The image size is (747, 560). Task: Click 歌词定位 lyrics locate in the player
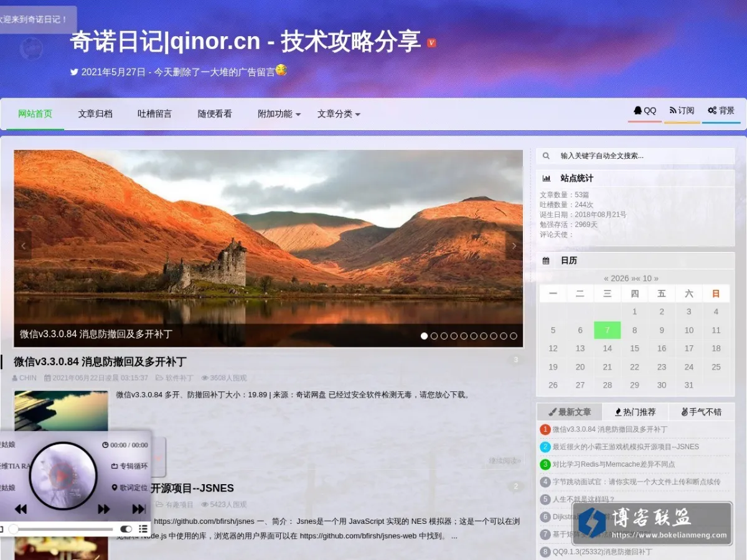pos(129,488)
